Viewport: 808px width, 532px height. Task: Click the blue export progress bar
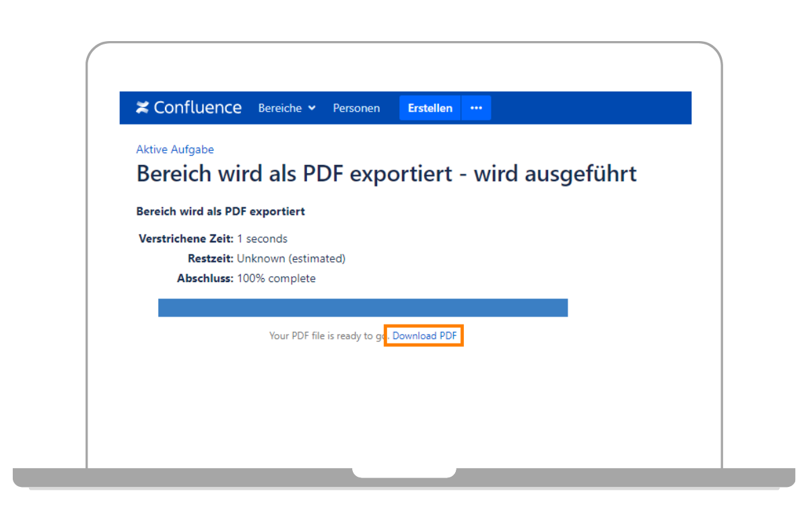tap(362, 308)
